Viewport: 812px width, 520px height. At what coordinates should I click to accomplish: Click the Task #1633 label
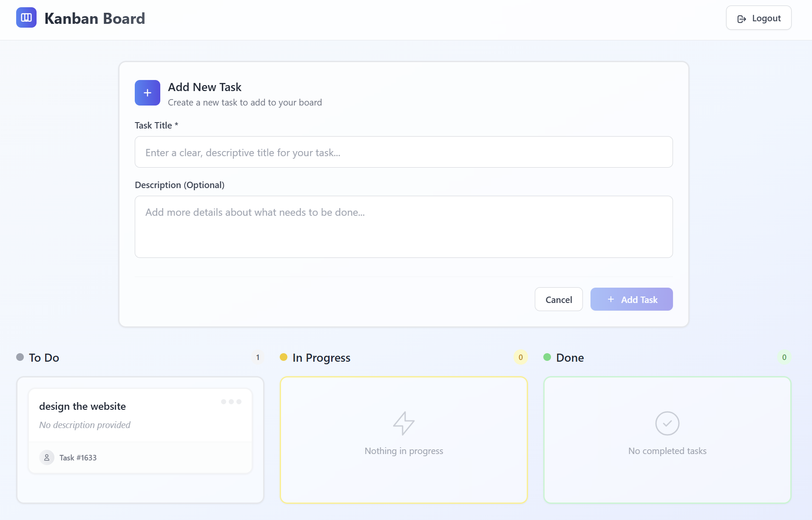(x=78, y=458)
